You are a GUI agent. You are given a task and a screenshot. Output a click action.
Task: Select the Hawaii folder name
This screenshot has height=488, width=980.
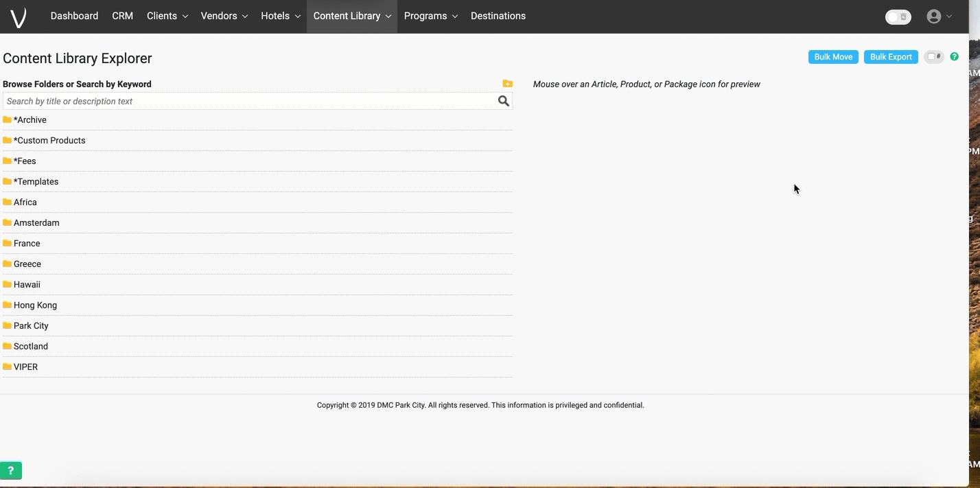[x=27, y=285]
